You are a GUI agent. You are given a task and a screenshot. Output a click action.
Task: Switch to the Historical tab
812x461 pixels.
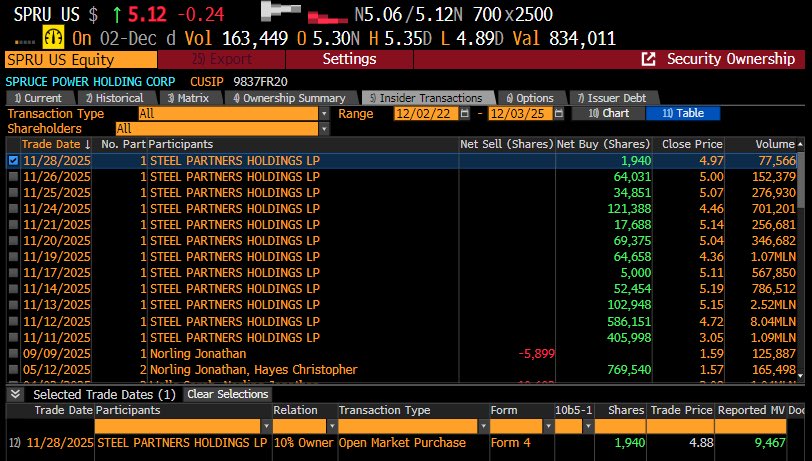click(117, 98)
